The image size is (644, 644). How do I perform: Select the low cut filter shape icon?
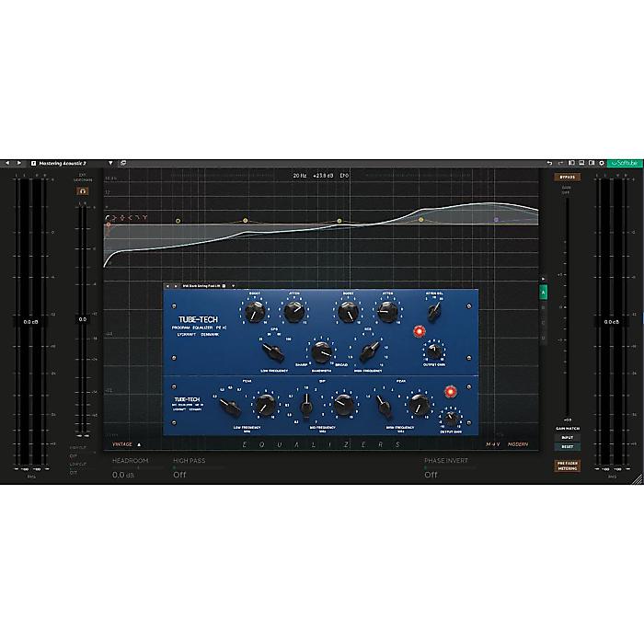coord(108,218)
